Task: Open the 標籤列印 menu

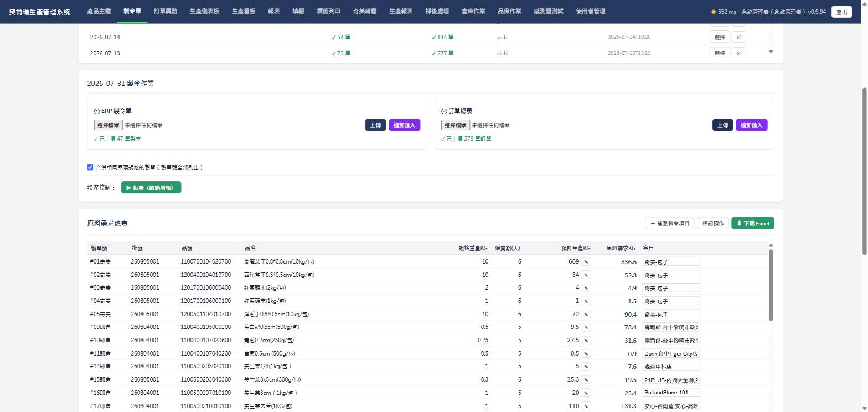Action: tap(328, 11)
